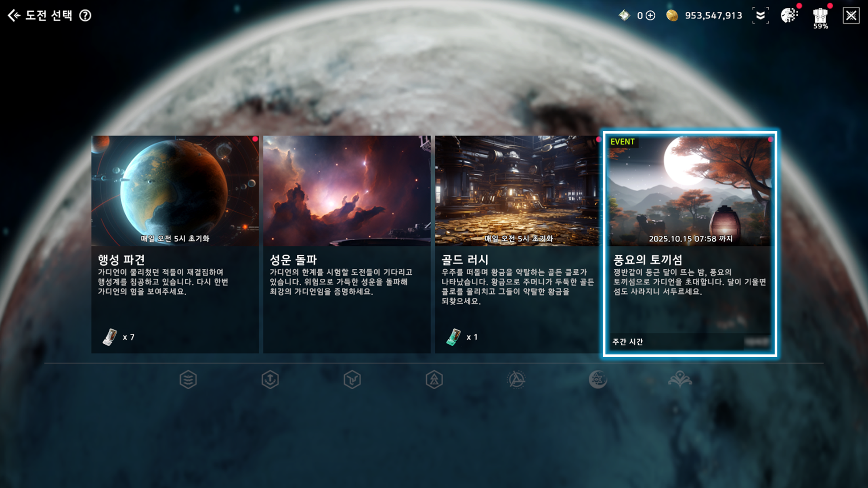Select the 행성 파견 challenge card
Viewport: 868px width, 488px height.
175,244
